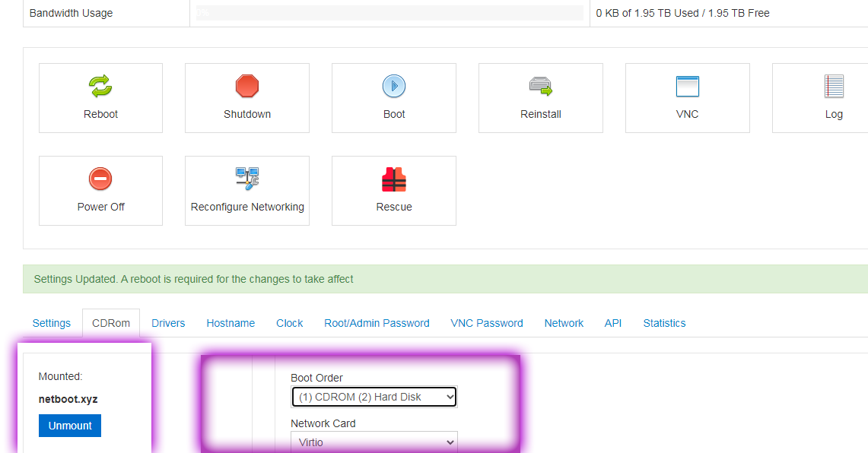Switch to the Settings tab
Image resolution: width=868 pixels, height=453 pixels.
click(52, 323)
